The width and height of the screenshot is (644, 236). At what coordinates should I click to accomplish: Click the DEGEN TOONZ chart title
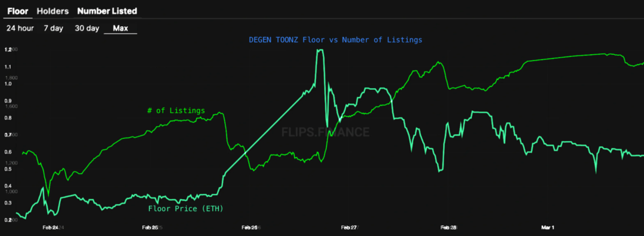point(336,40)
